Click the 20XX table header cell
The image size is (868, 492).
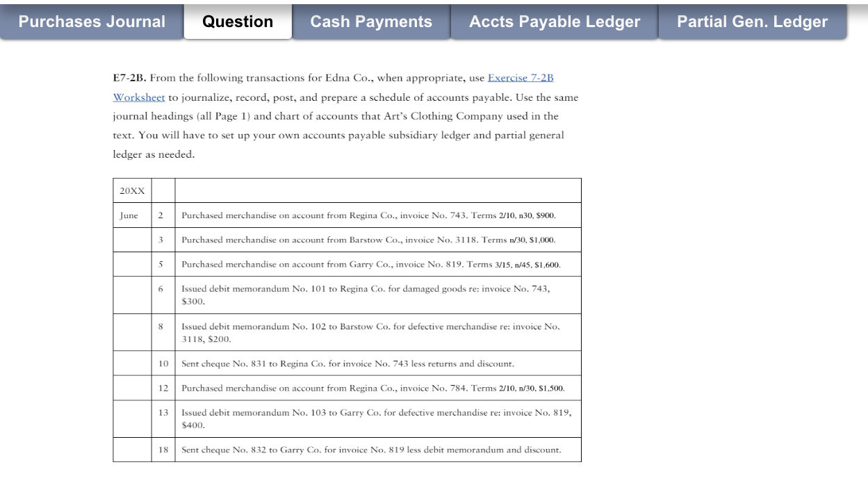[x=132, y=190]
